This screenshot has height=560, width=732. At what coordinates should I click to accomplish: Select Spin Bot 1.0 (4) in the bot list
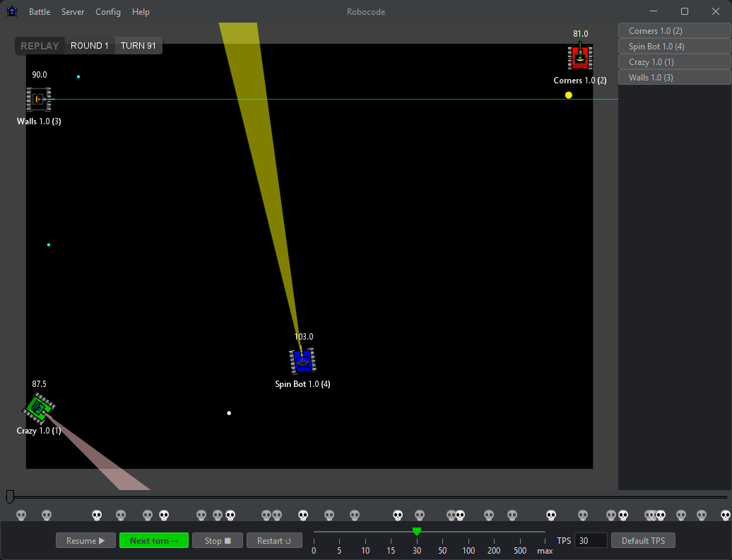click(675, 46)
